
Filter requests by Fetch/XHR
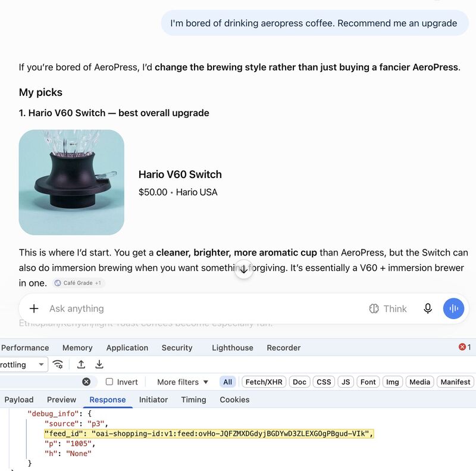pyautogui.click(x=264, y=382)
